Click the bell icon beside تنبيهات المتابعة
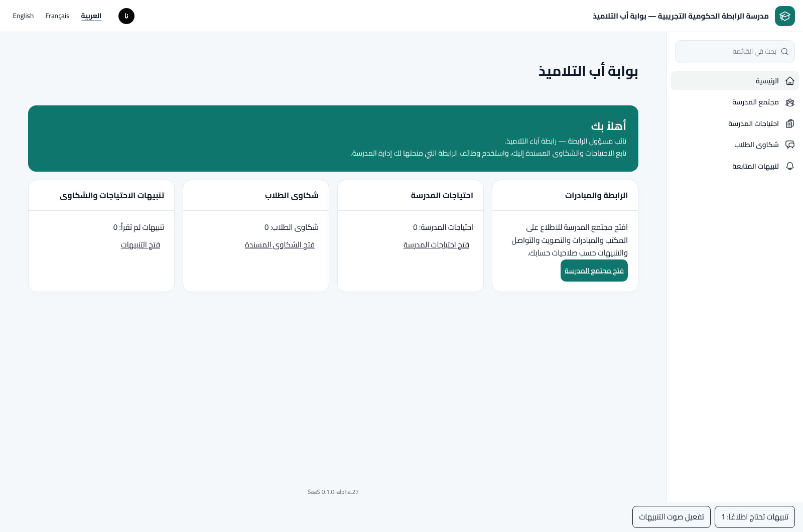 pyautogui.click(x=790, y=166)
